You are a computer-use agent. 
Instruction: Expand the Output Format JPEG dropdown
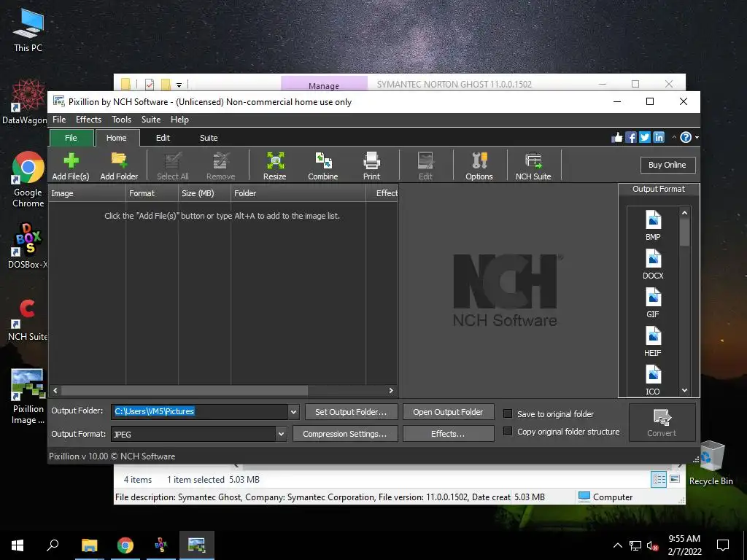[281, 434]
